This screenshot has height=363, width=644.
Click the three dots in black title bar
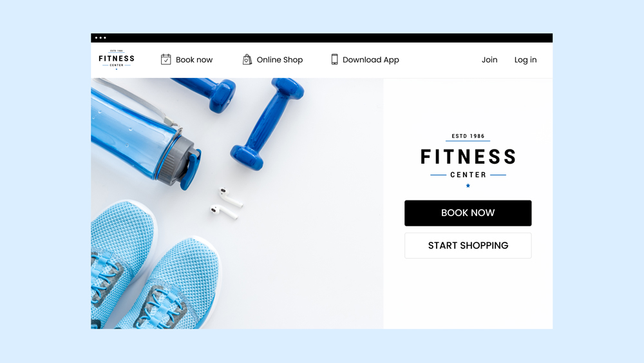pyautogui.click(x=100, y=38)
